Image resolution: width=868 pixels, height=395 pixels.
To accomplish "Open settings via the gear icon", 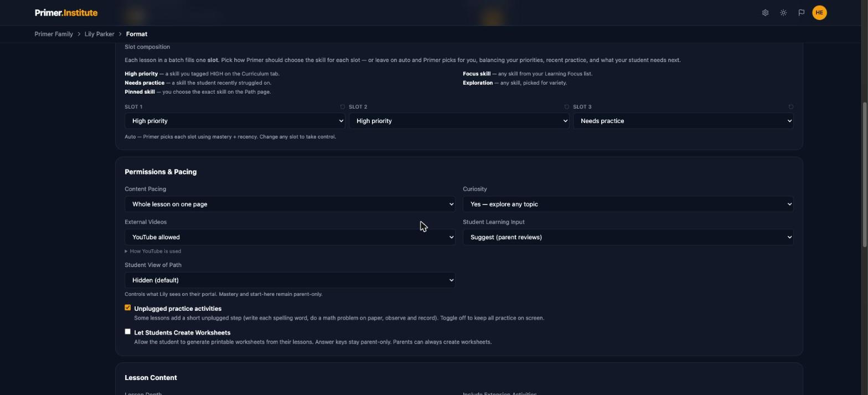I will click(x=765, y=13).
